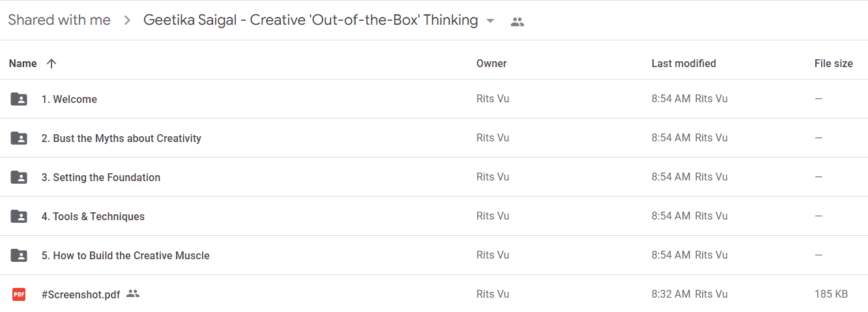Screen dimensions: 868x312
Task: Toggle sort direction with the Name arrow
Action: click(x=51, y=63)
